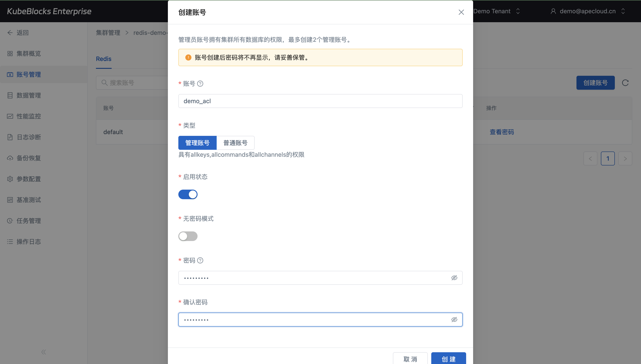Show password in the 确认密码 field
Screen dimensions: 641x364
[x=454, y=320]
